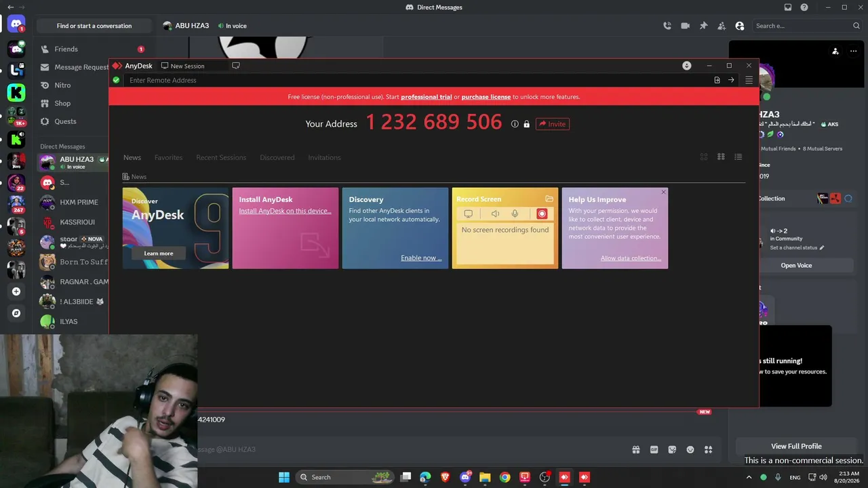
Task: Start recording with the red record button
Action: (542, 213)
